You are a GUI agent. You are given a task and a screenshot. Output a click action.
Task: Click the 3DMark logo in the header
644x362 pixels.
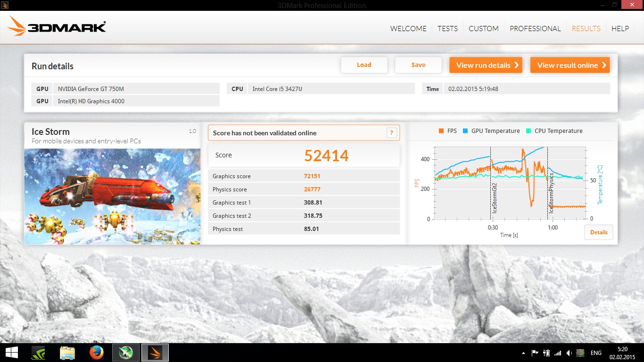click(x=57, y=27)
